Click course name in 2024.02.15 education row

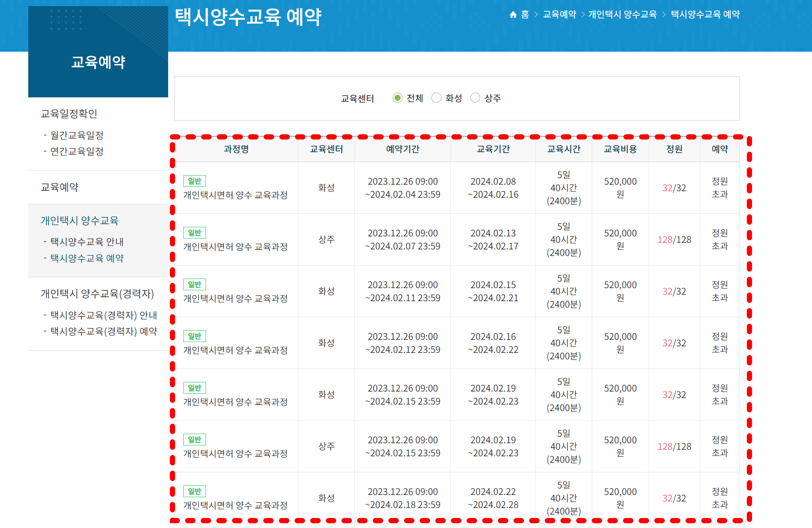tap(235, 299)
